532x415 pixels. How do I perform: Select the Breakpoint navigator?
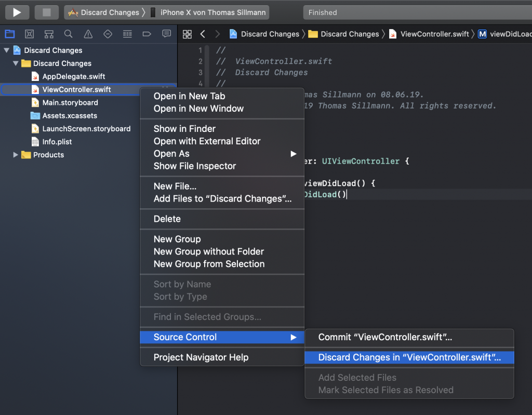tap(146, 34)
